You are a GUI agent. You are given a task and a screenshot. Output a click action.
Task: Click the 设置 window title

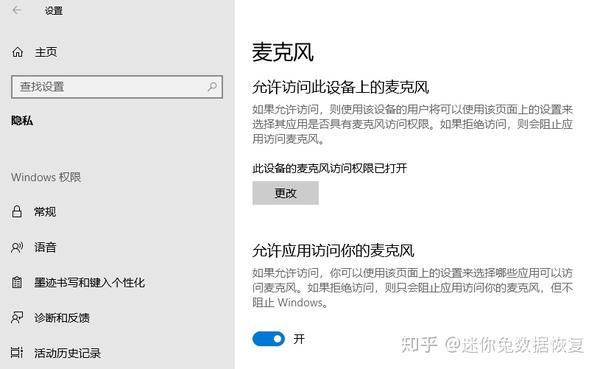point(54,11)
